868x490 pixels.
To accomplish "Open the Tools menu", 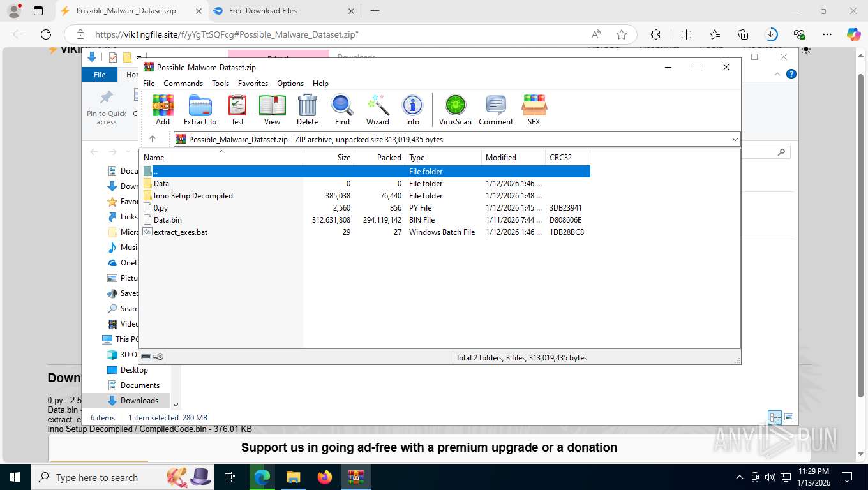I will [220, 84].
